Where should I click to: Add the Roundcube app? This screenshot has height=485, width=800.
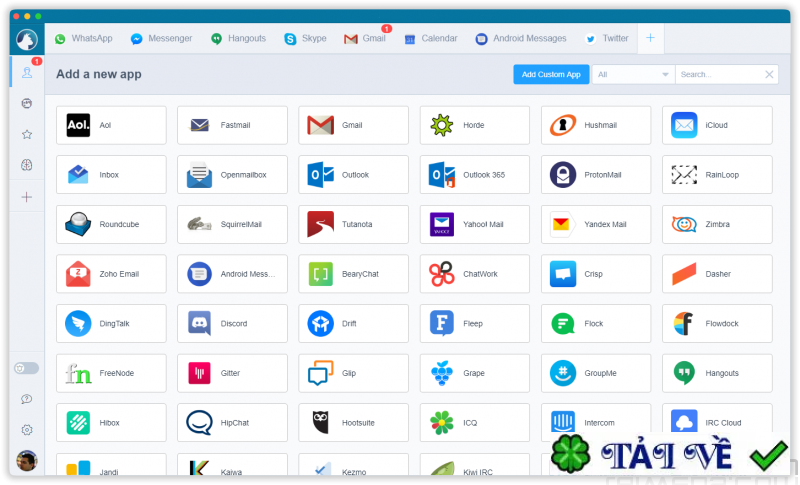[111, 224]
